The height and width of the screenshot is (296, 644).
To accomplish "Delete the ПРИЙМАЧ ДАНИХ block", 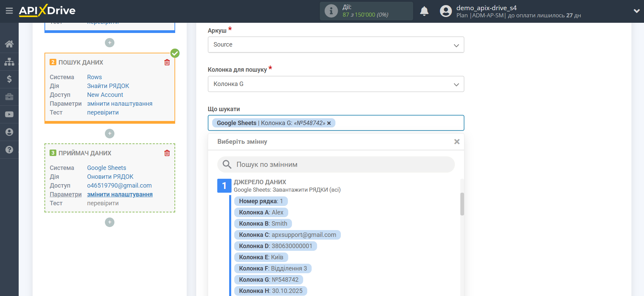I will [x=167, y=153].
